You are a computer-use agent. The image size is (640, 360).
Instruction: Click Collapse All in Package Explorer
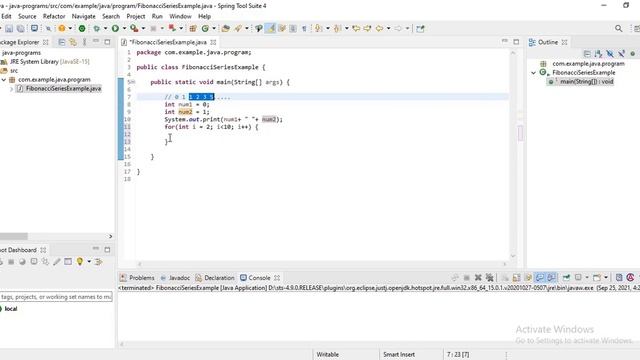click(62, 42)
